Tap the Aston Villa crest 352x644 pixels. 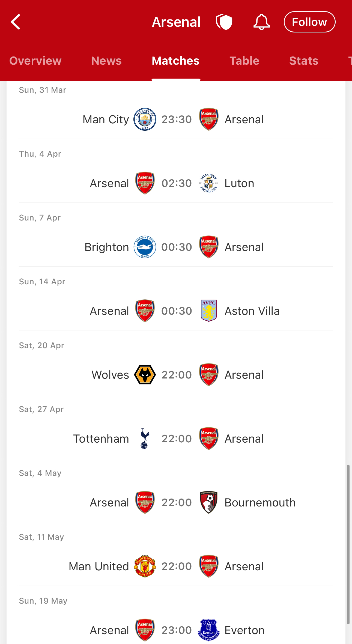click(209, 311)
